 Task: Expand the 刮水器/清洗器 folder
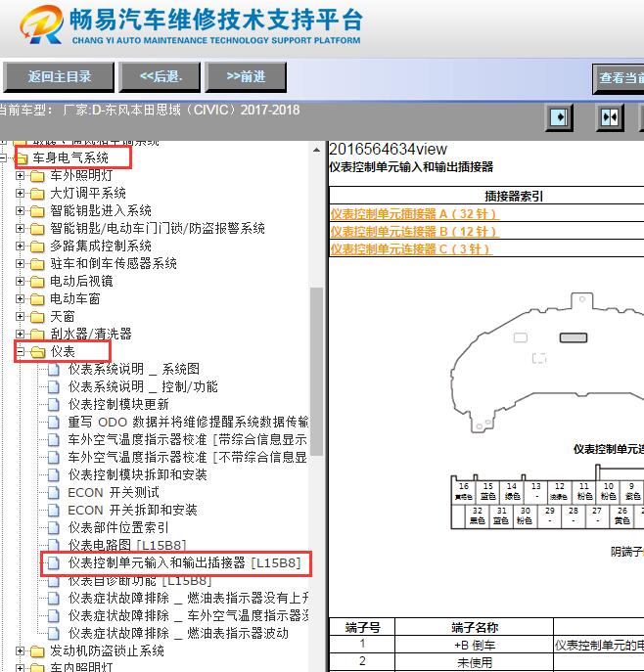click(x=20, y=334)
